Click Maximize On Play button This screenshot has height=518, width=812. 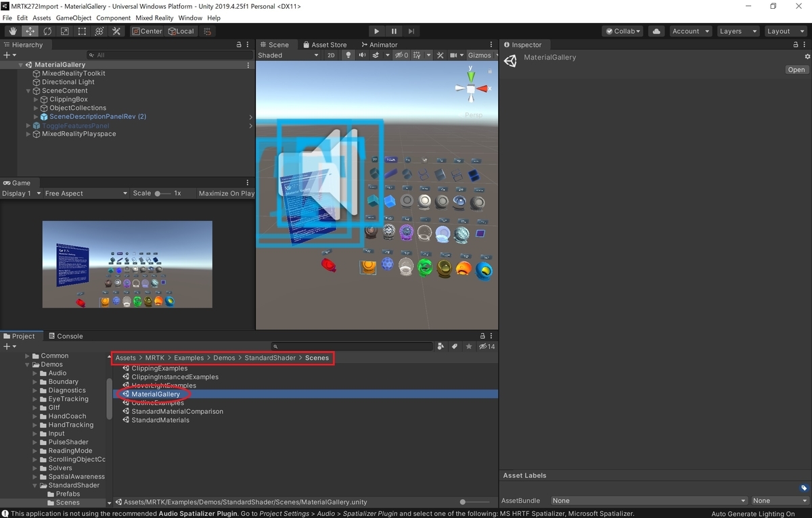tap(226, 193)
